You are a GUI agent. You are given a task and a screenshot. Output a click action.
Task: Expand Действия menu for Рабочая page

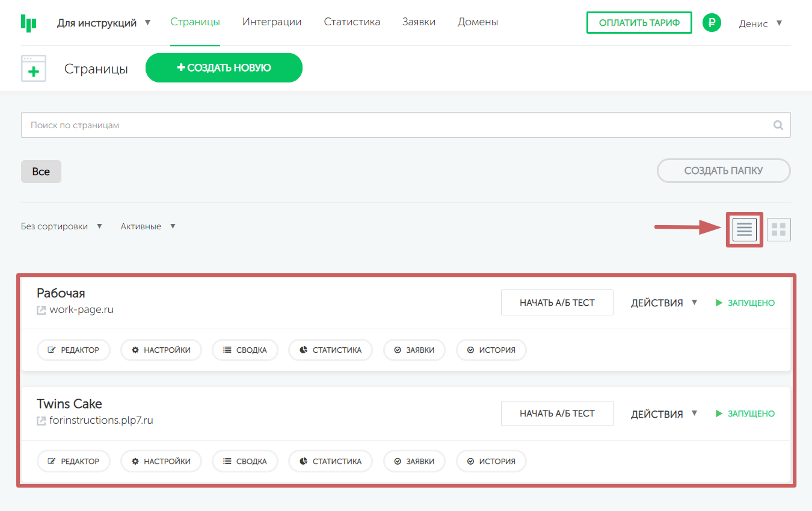point(663,303)
